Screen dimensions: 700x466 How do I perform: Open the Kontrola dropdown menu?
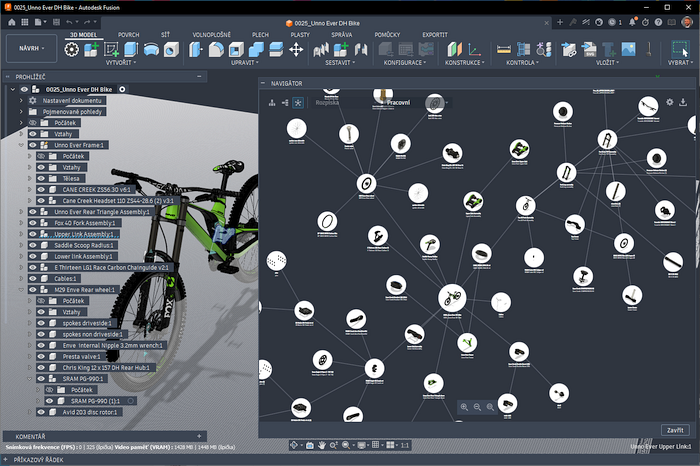(x=522, y=63)
